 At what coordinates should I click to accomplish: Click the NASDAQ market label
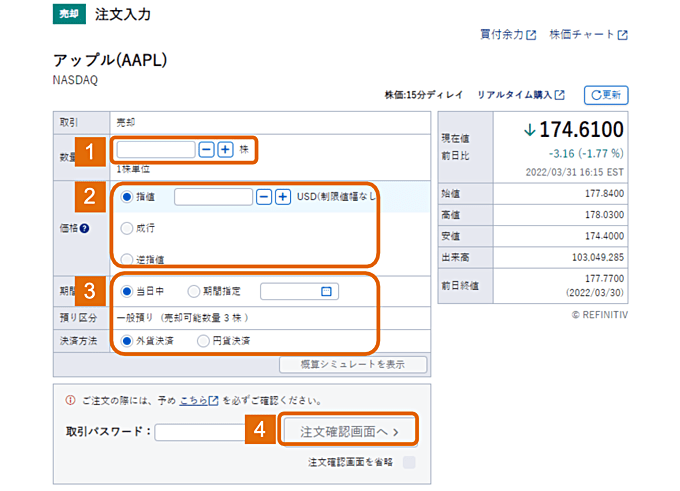click(75, 80)
